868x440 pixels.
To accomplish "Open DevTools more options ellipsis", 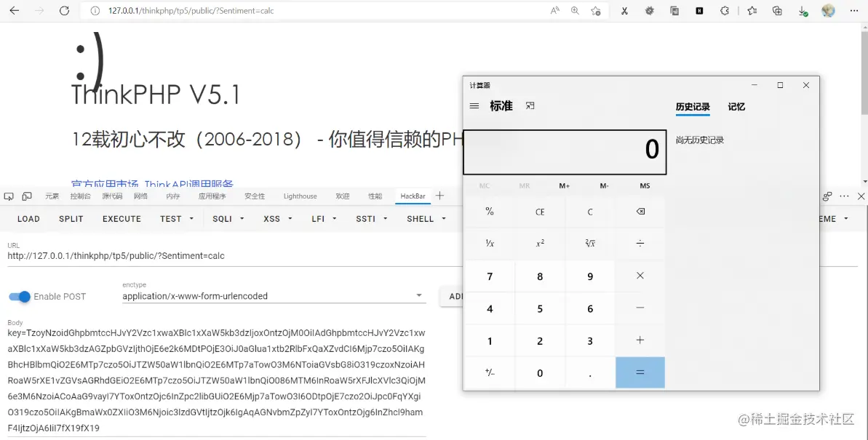I will pos(844,196).
